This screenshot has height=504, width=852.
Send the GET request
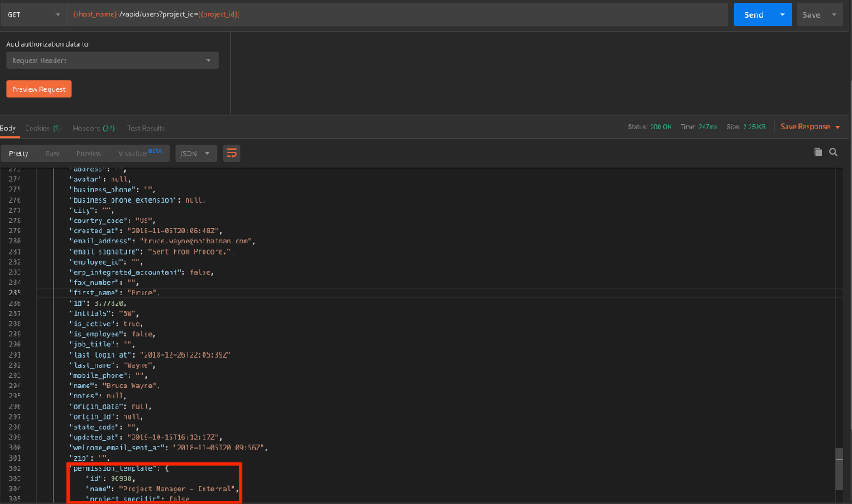(754, 14)
